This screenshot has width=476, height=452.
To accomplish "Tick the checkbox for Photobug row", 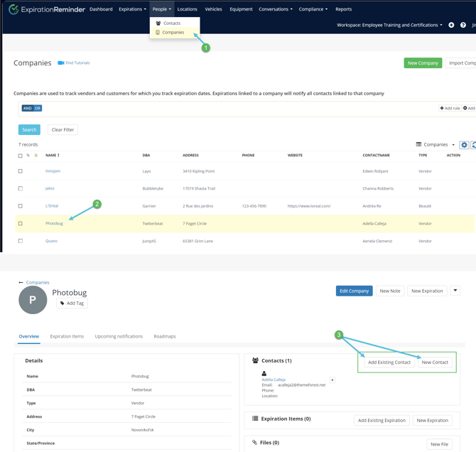I will [x=21, y=223].
